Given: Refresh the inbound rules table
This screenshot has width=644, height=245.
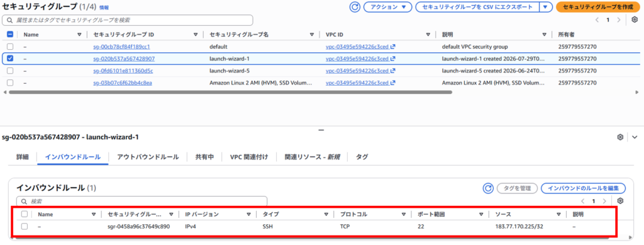Looking at the screenshot, I should 487,188.
